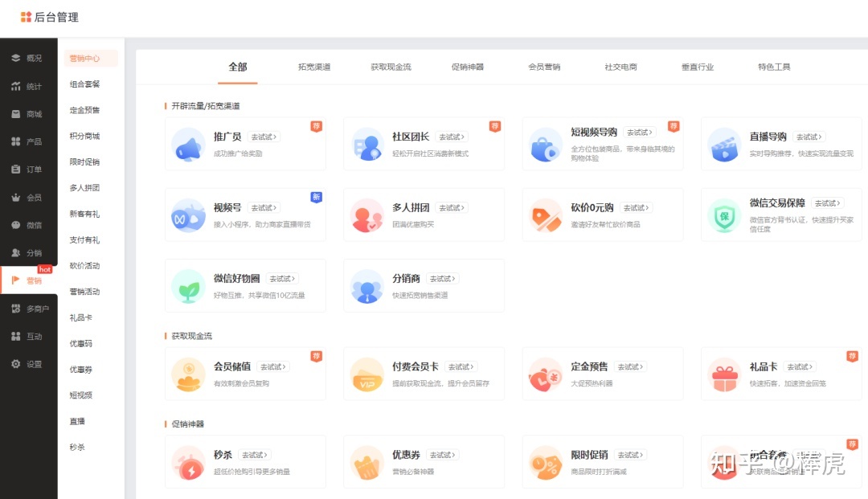Screen dimensions: 868x499
Task: Click the 社区团长 card icon
Action: (367, 145)
